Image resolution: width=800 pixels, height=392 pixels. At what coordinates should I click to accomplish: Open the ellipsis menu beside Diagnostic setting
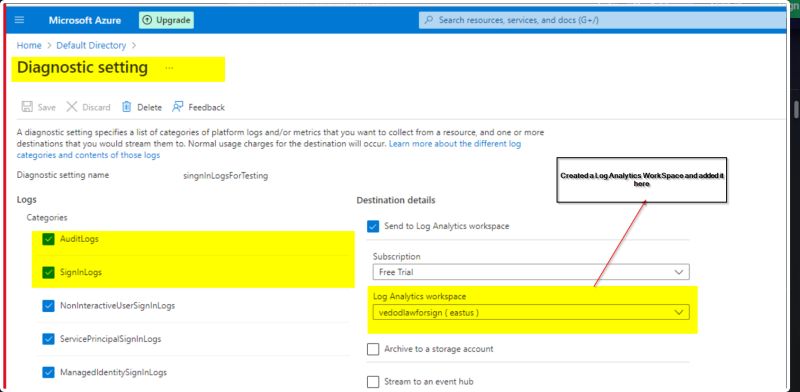tap(169, 67)
